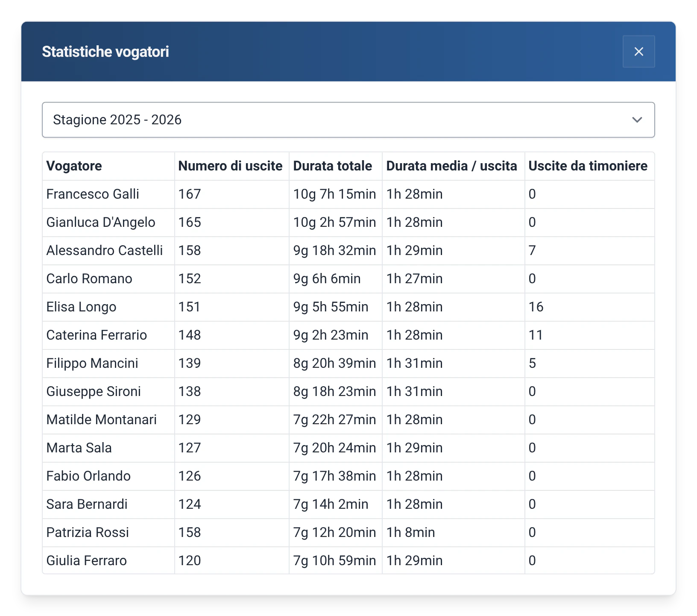Screen dimensions: 697x616
Task: Close the Statistiche vogatori dialog
Action: click(x=638, y=52)
